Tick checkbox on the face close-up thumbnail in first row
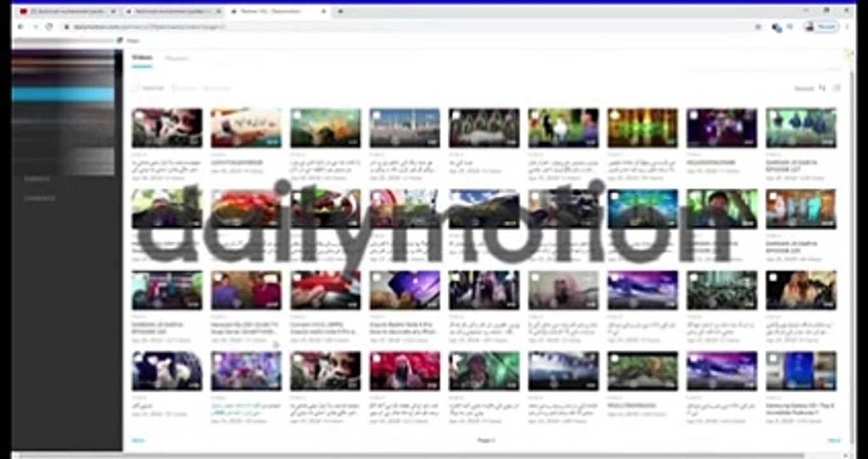Image resolution: width=868 pixels, height=459 pixels. 138,115
